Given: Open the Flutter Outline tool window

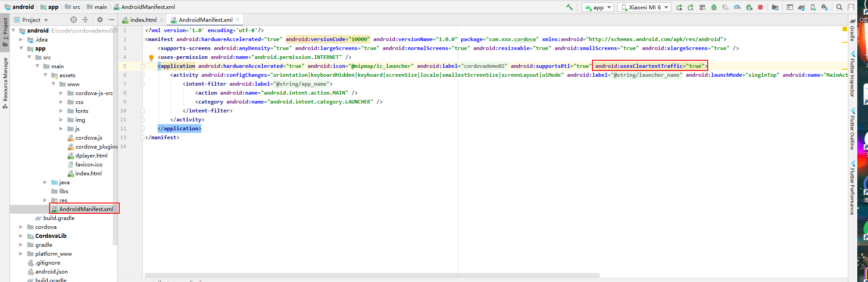Looking at the screenshot, I should coord(852,129).
